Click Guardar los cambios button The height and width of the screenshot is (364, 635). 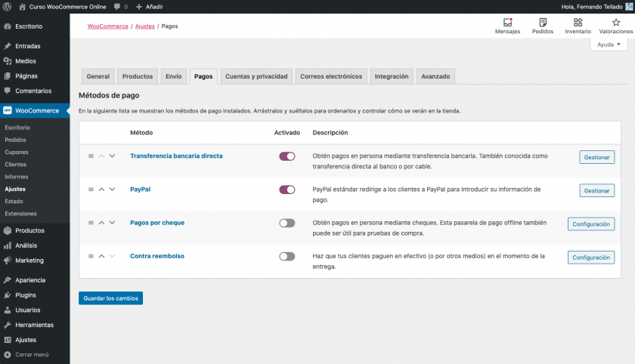pyautogui.click(x=110, y=298)
